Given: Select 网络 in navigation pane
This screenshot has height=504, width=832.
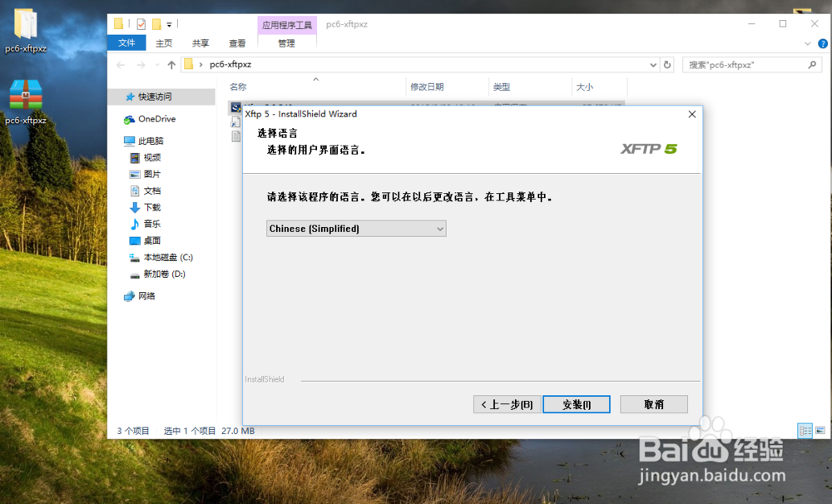Looking at the screenshot, I should (146, 296).
